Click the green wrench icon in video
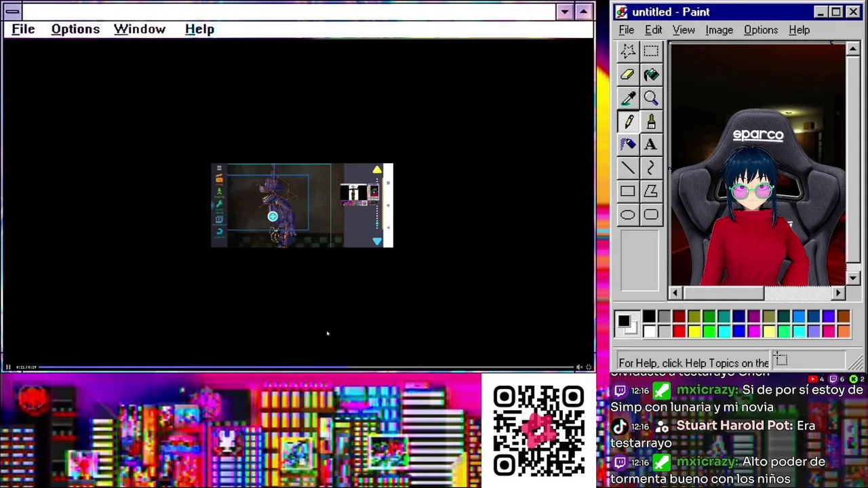Viewport: 868px width, 488px height. [x=219, y=203]
